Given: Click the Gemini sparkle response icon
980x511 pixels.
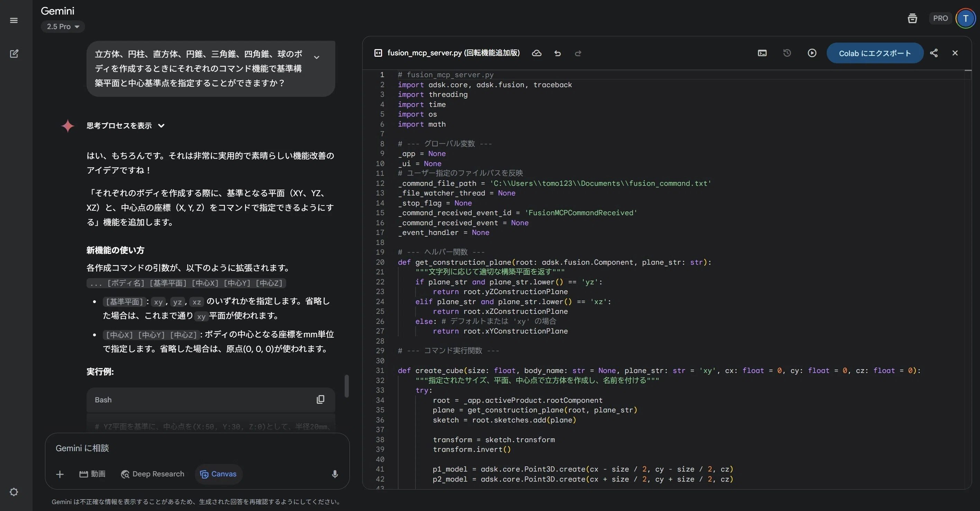Looking at the screenshot, I should click(x=68, y=126).
